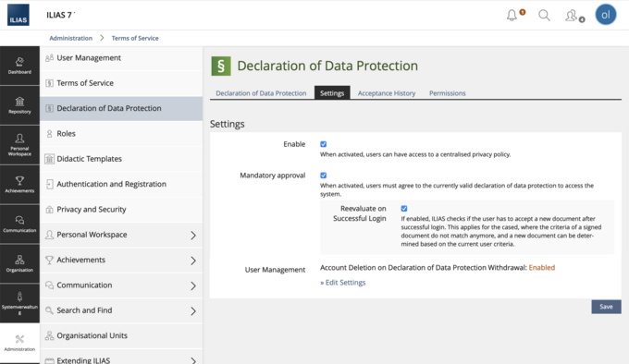Click the ILIAS logo

pyautogui.click(x=18, y=15)
